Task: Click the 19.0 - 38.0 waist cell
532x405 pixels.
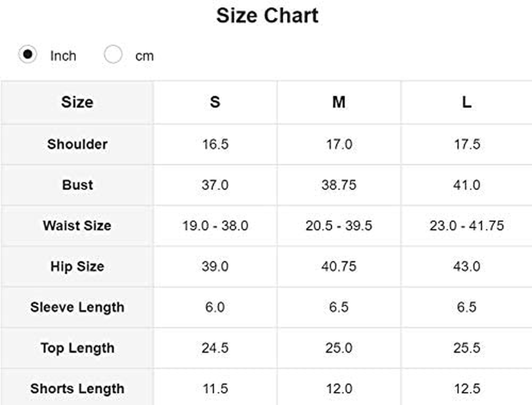Action: click(x=215, y=225)
